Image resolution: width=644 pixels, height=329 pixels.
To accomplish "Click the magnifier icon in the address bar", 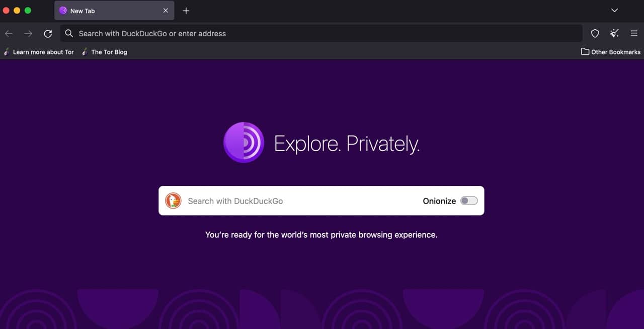I will click(x=69, y=34).
